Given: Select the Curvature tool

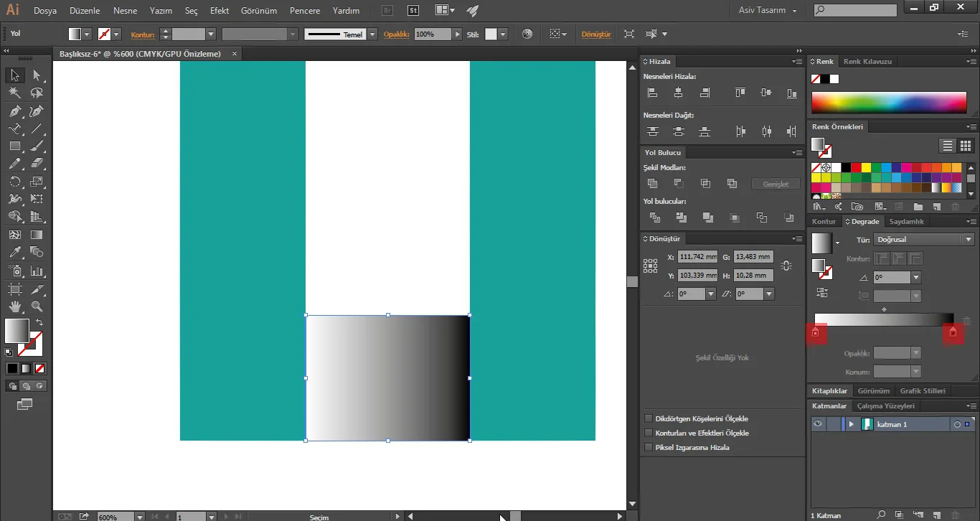Looking at the screenshot, I should click(37, 111).
